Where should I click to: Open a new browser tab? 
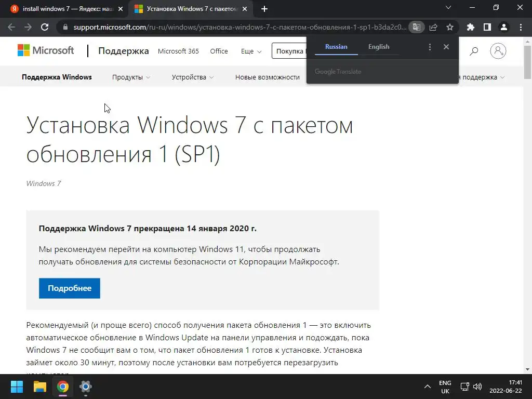pos(264,9)
